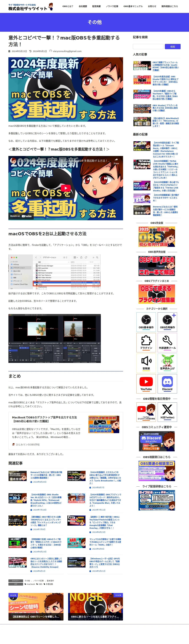This screenshot has height=644, width=189.
Task: Click the OBS音声まとめ banner
Action: [157, 266]
